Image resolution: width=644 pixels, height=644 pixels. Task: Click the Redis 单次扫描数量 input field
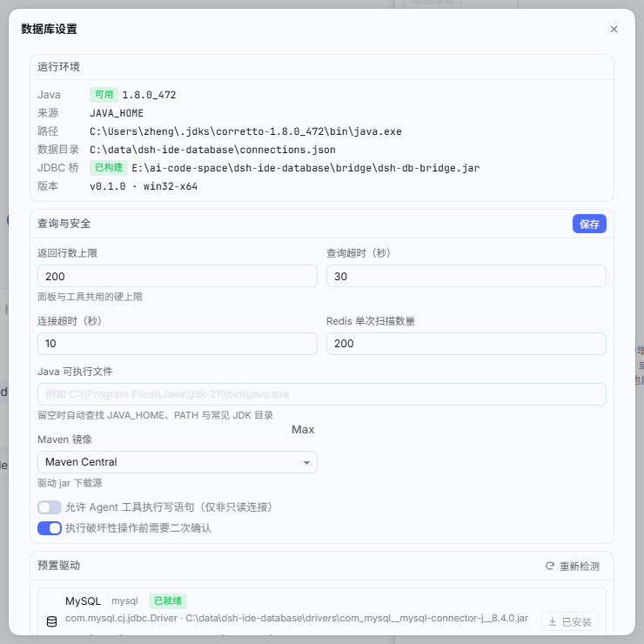pyautogui.click(x=466, y=344)
